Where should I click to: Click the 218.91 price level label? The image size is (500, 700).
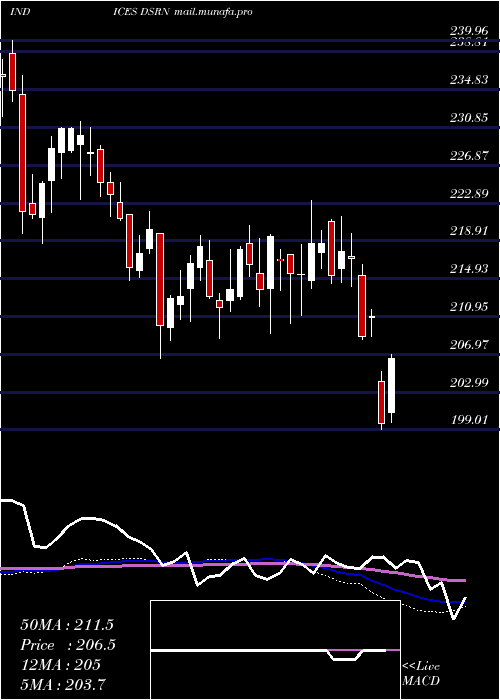click(469, 231)
